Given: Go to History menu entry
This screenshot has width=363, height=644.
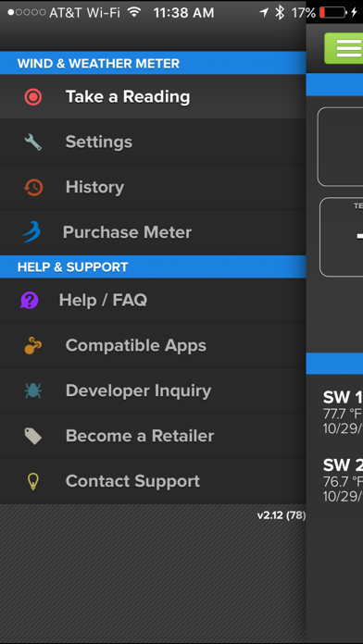Looking at the screenshot, I should click(153, 187).
